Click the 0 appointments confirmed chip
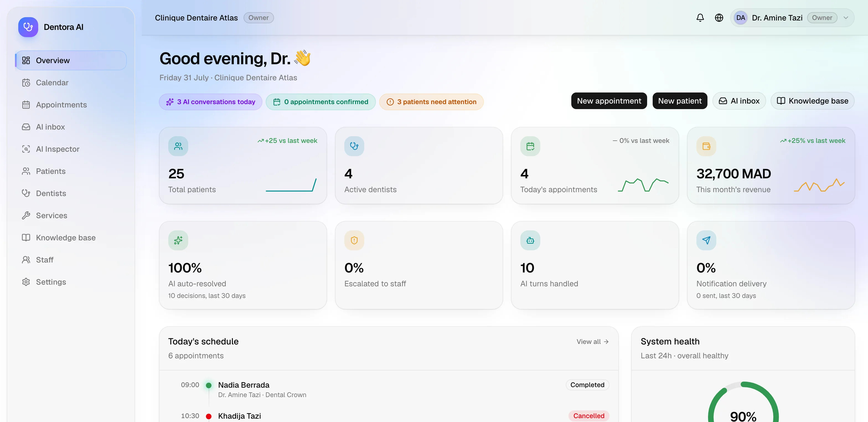The image size is (868, 422). 321,102
